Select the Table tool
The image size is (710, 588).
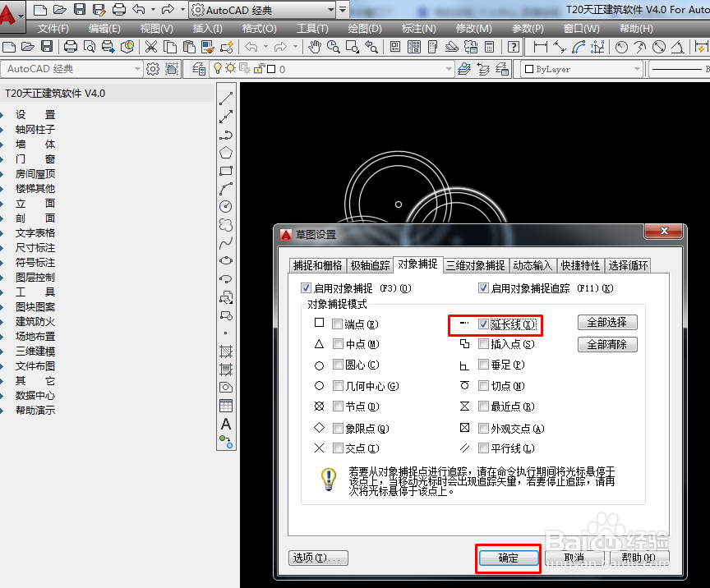[x=226, y=406]
